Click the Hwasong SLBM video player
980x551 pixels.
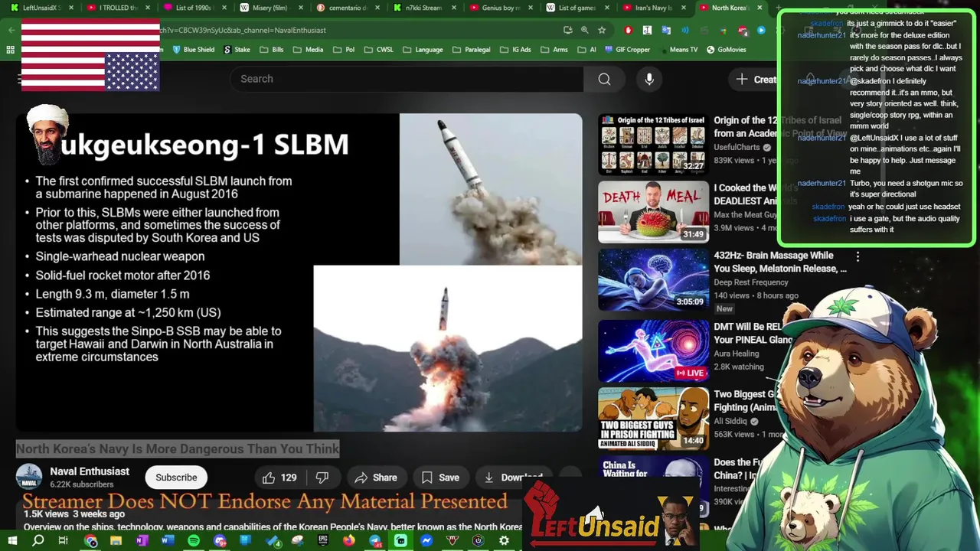click(x=299, y=272)
